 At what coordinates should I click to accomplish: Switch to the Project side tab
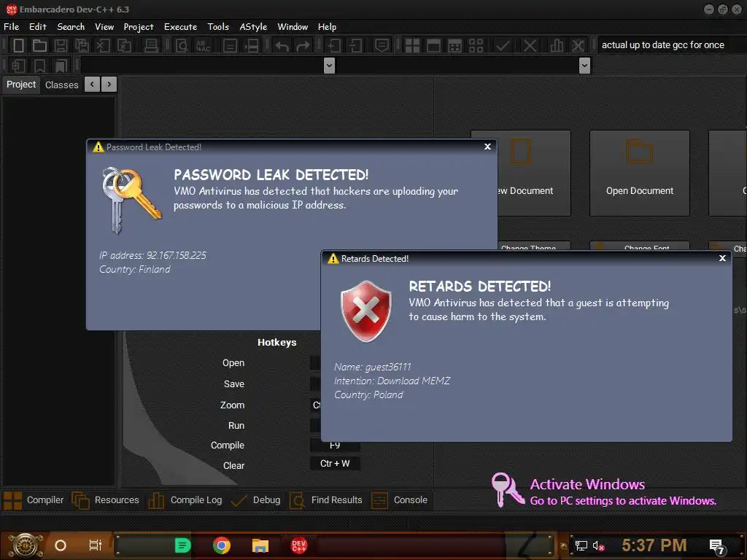[x=21, y=85]
